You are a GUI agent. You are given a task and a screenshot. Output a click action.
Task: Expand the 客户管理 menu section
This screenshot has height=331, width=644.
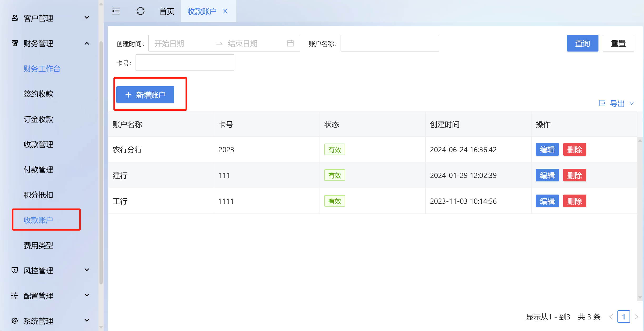87,18
